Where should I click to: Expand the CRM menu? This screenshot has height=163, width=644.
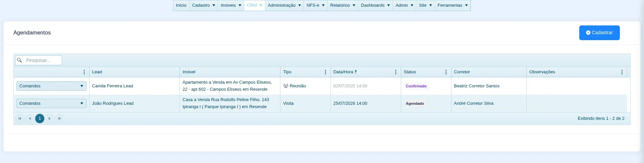(x=255, y=5)
